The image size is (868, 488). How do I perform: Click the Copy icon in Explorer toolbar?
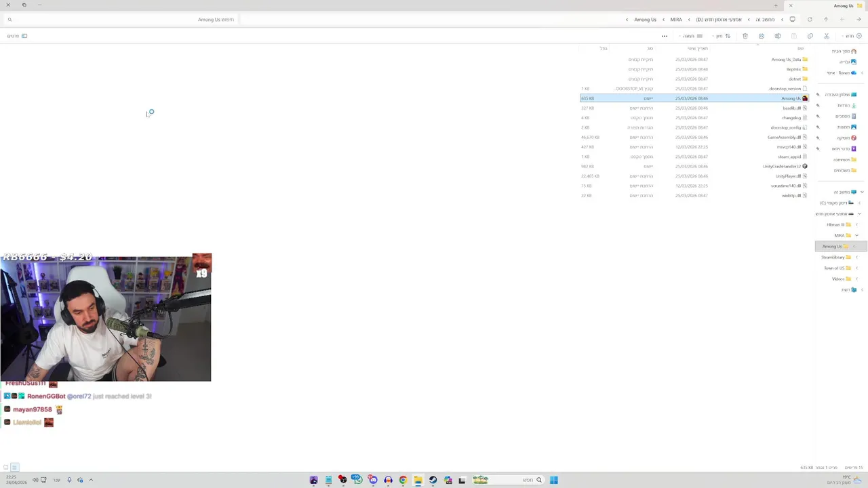point(810,36)
